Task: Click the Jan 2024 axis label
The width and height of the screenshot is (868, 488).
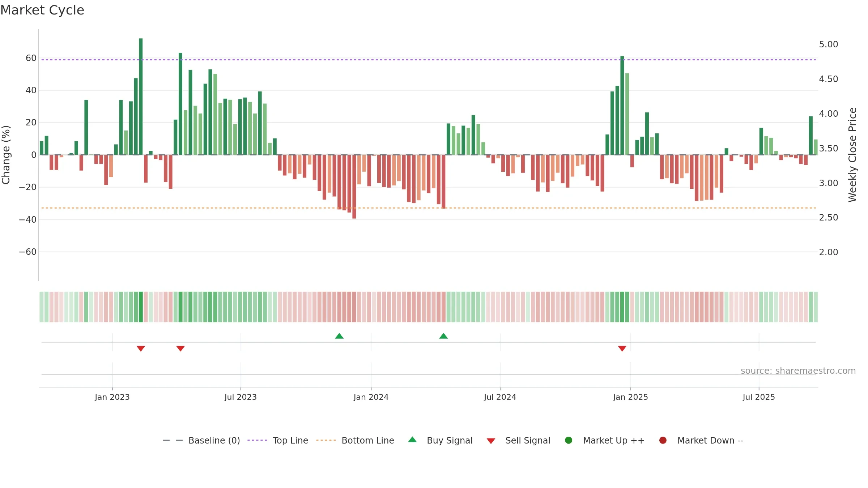Action: click(371, 397)
